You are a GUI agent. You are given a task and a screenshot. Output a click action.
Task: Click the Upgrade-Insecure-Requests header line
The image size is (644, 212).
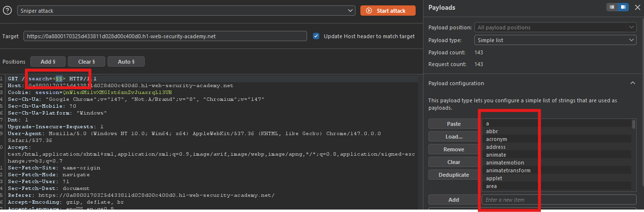click(x=55, y=126)
